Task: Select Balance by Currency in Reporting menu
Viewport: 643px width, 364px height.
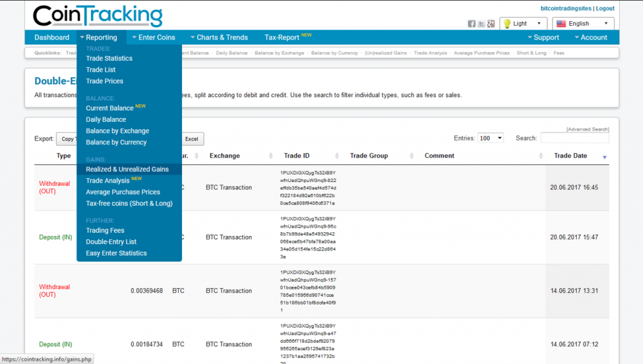Action: click(116, 142)
